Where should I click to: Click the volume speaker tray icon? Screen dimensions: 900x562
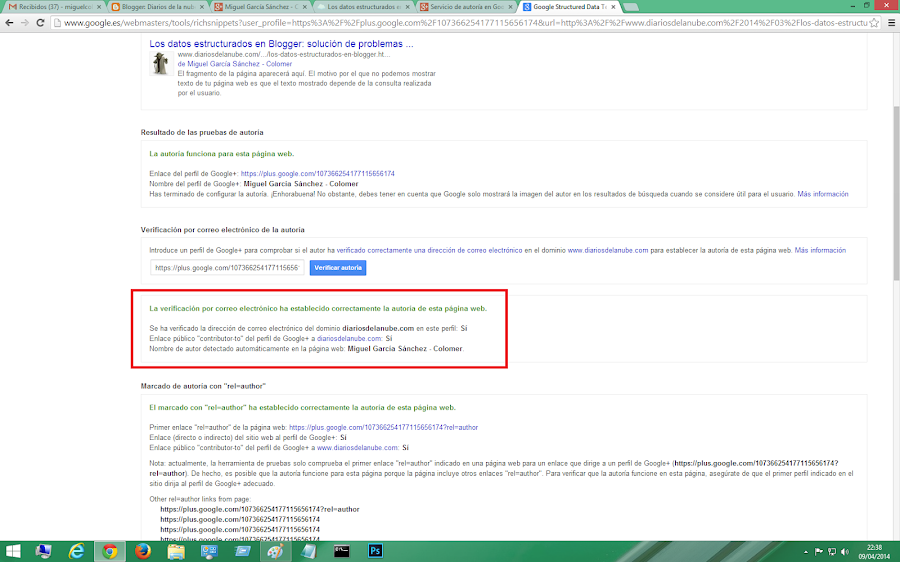coord(844,552)
